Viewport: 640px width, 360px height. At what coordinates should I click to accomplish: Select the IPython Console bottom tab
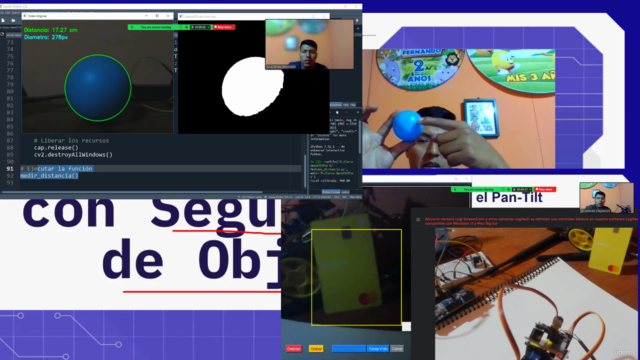click(331, 192)
